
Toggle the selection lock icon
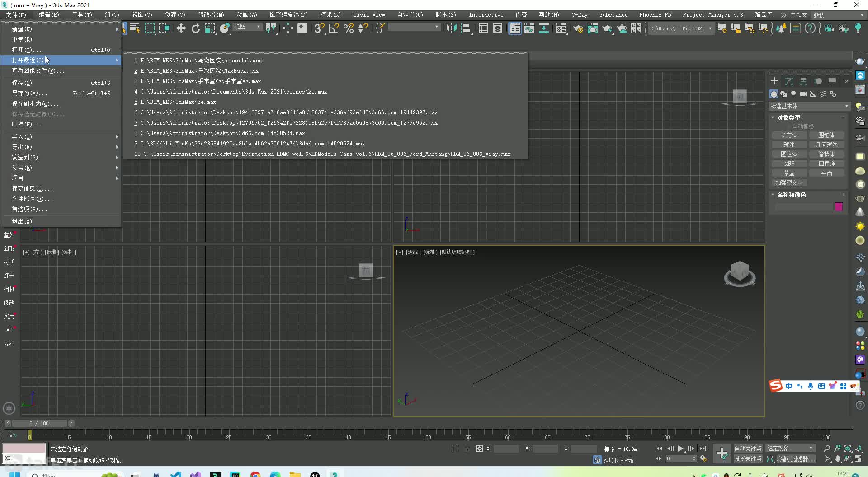[x=467, y=449]
